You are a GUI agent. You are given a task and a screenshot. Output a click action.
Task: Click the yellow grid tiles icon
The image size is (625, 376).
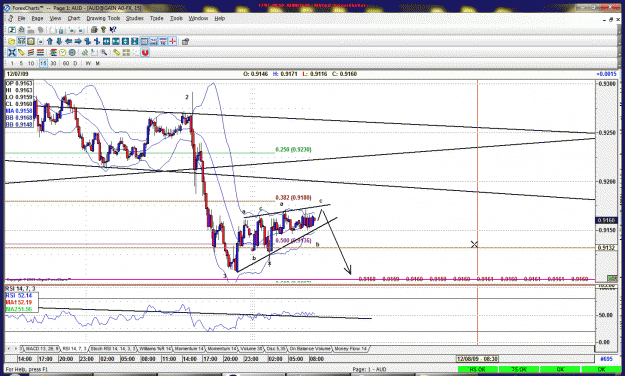point(126,52)
